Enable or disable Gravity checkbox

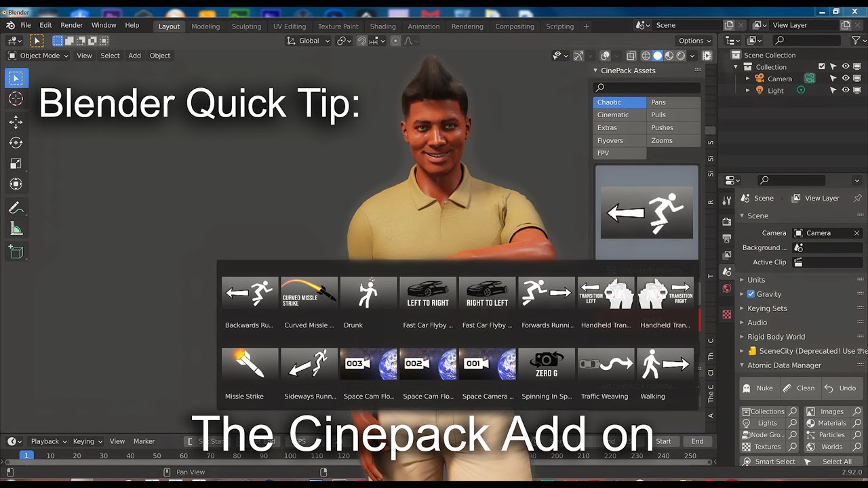point(751,294)
